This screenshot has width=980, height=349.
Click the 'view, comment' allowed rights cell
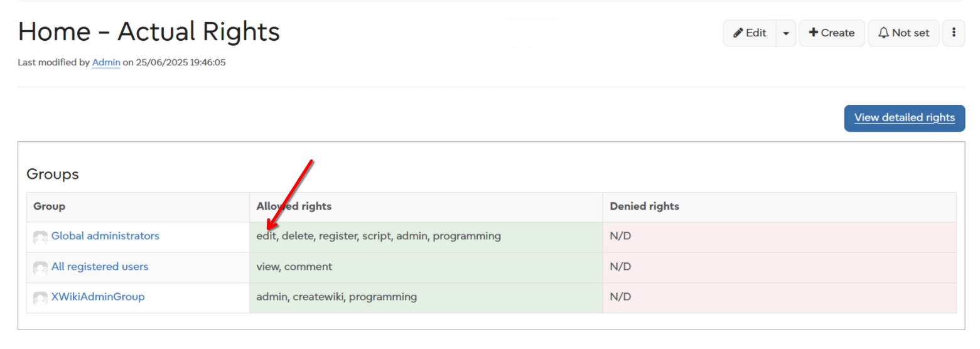(x=294, y=267)
